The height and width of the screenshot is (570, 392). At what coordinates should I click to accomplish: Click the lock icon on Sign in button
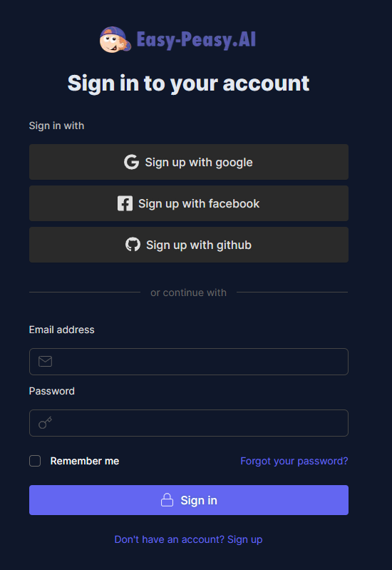[x=167, y=500]
